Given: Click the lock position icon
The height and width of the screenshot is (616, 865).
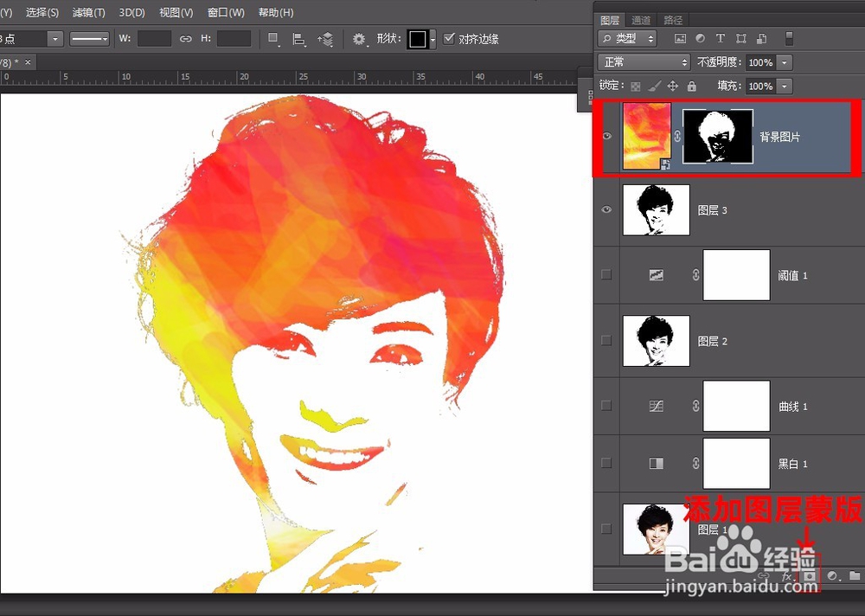Looking at the screenshot, I should (x=673, y=87).
